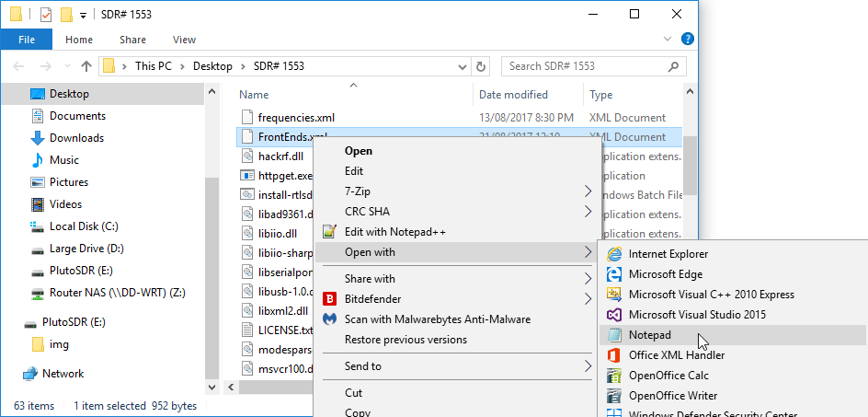868x417 pixels.
Task: Click the forward navigation arrow
Action: [45, 66]
